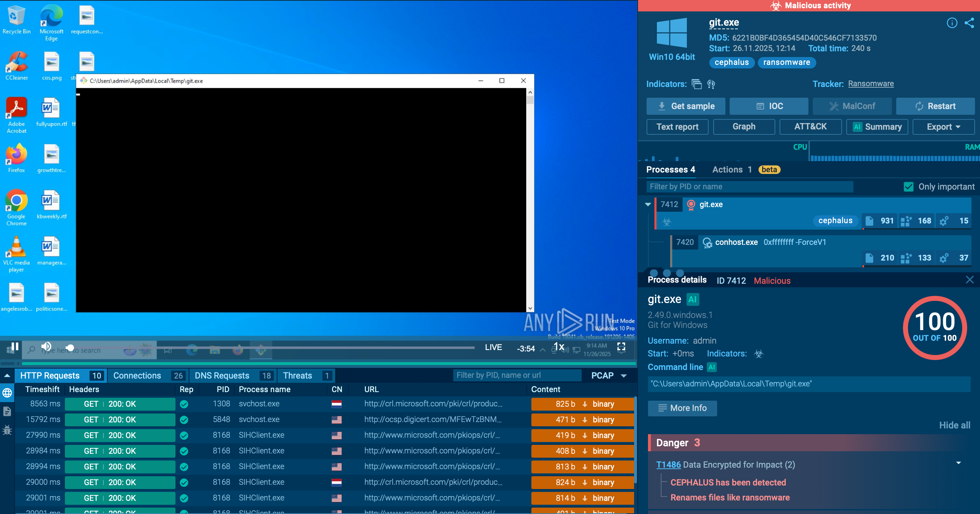This screenshot has width=980, height=514.
Task: Click the fullscreen icon in video player
Action: tap(621, 347)
